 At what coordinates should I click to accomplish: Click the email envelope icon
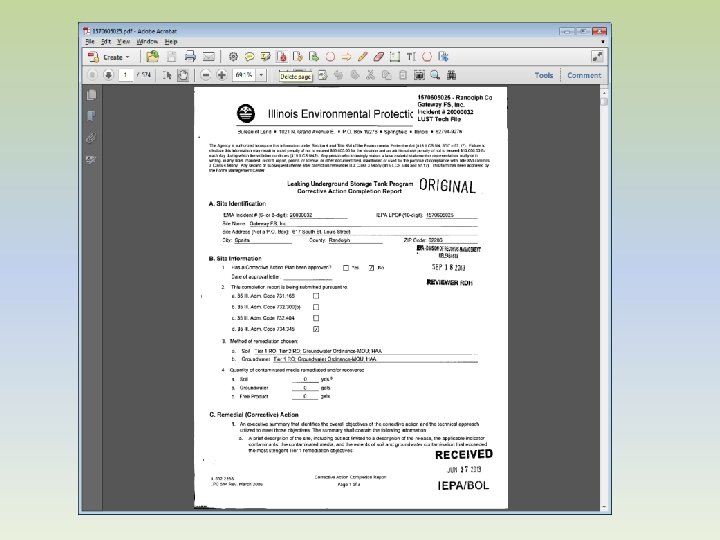pos(208,56)
